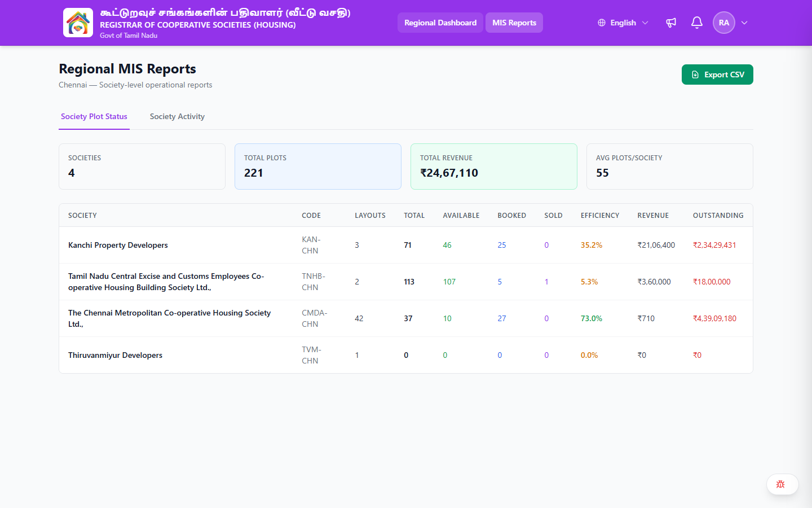This screenshot has height=508, width=812.
Task: Export the report as CSV
Action: pos(717,75)
